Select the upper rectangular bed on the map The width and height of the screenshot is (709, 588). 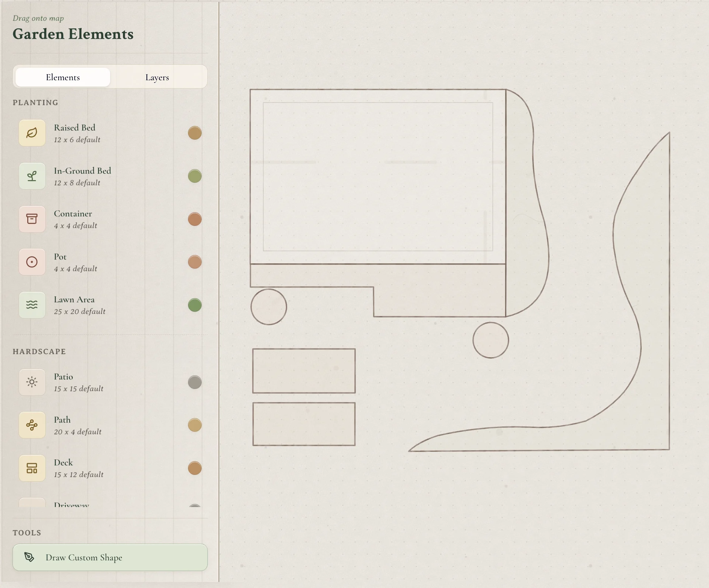[x=304, y=371]
